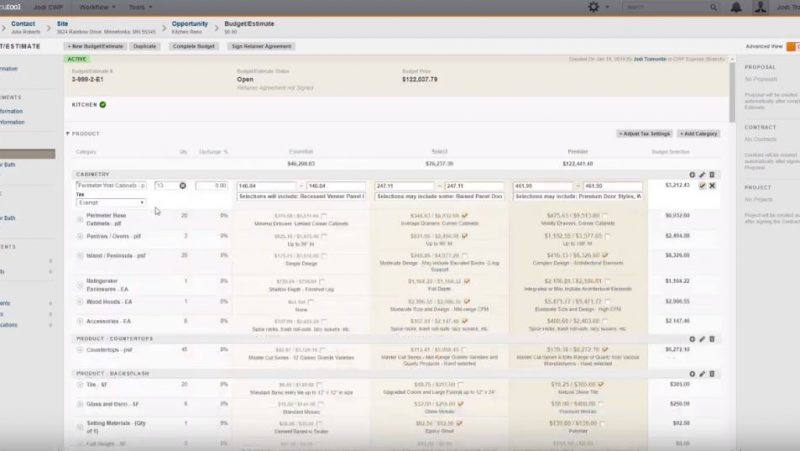This screenshot has height=451, width=800.
Task: Clear the quantity field with X icon
Action: 183,186
